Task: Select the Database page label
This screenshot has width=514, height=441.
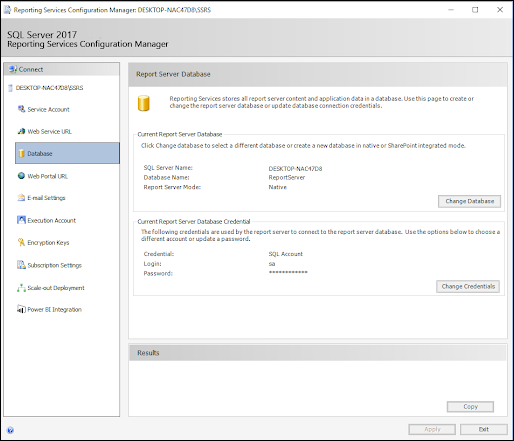Action: coord(40,154)
